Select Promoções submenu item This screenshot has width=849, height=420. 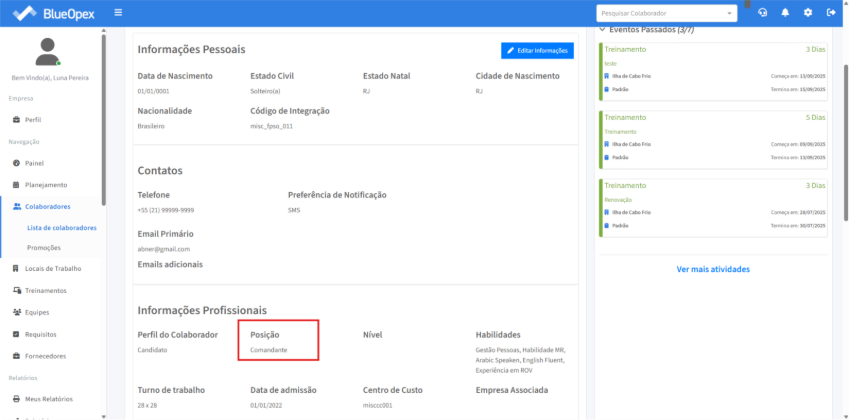tap(44, 248)
